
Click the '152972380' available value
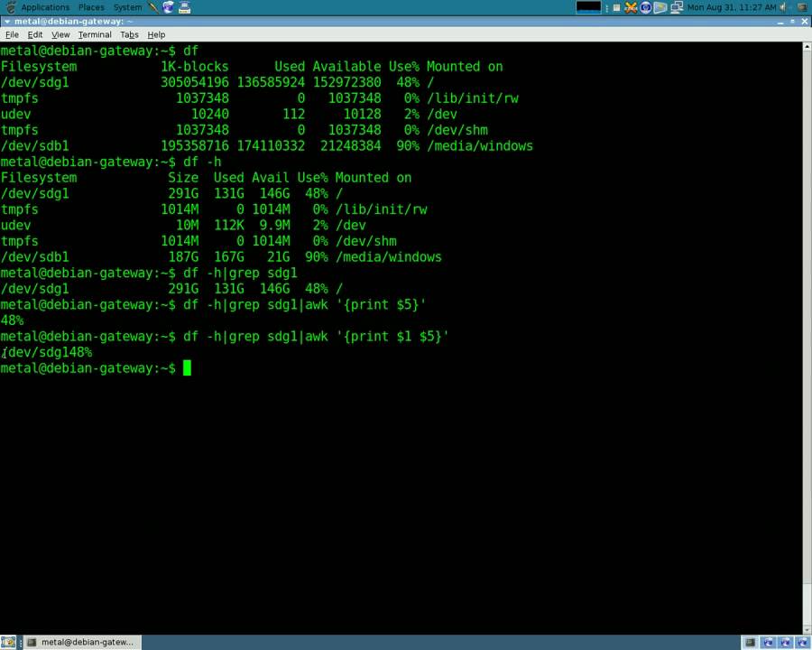tap(347, 82)
